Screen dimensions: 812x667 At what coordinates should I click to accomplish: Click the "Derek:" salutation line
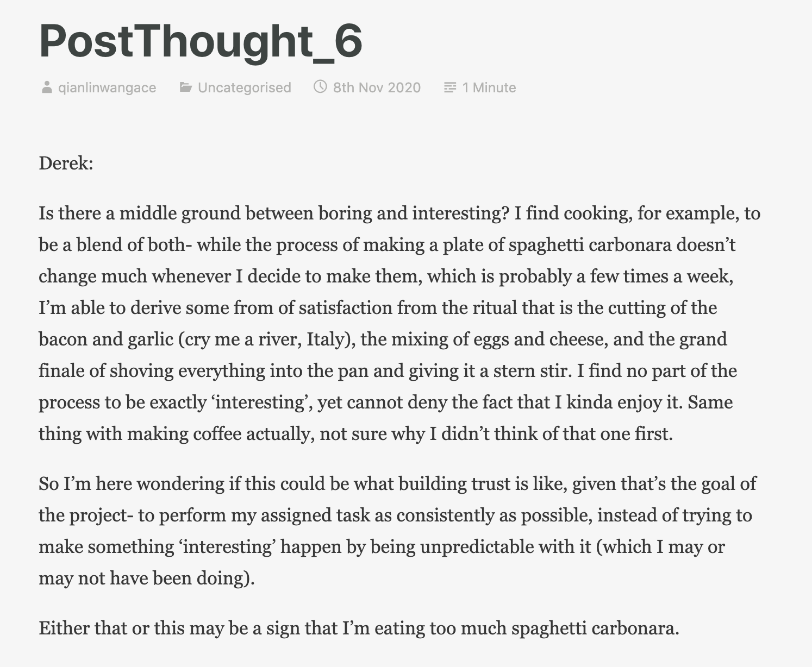click(x=66, y=163)
